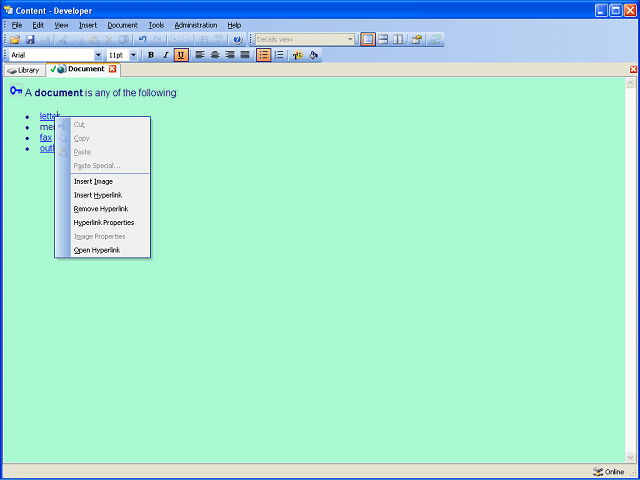
Task: Toggle Italic formatting
Action: tap(166, 55)
